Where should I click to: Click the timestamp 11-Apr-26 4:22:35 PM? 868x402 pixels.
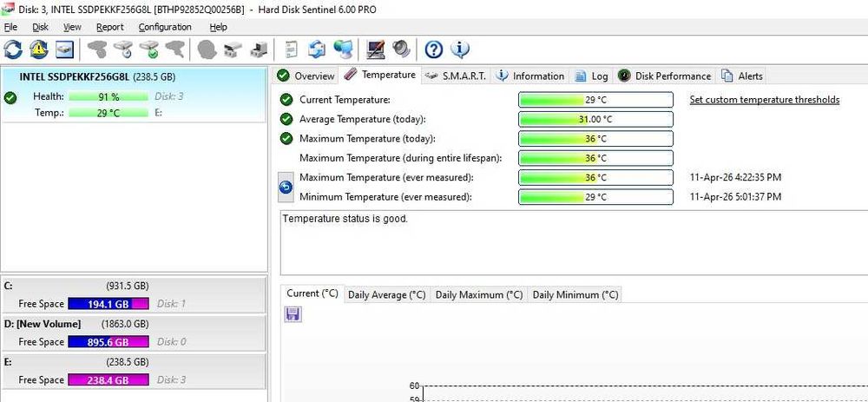pos(736,177)
